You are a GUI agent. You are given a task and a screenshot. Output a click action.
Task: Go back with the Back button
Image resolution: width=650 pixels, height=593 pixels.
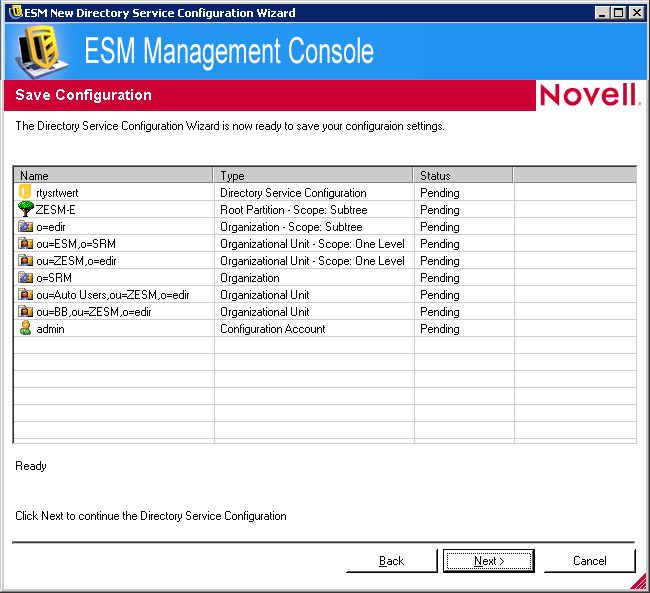point(391,561)
